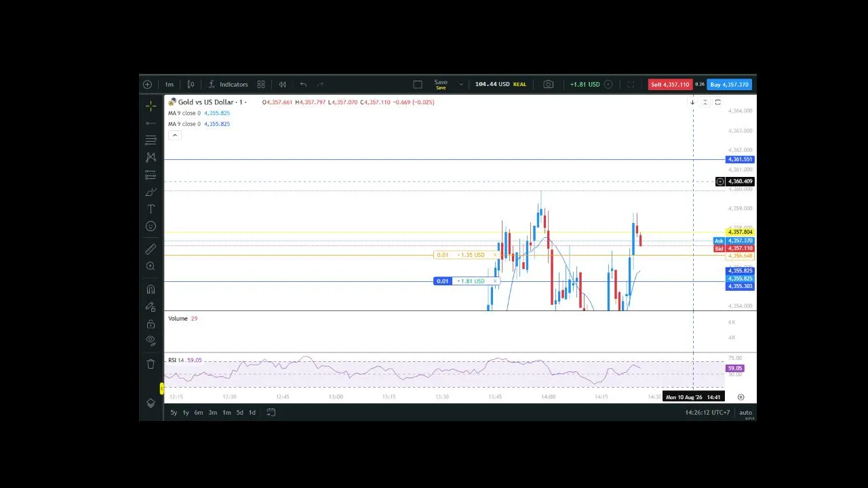This screenshot has width=868, height=488.
Task: Open the 1m interval selector
Action: click(x=169, y=85)
